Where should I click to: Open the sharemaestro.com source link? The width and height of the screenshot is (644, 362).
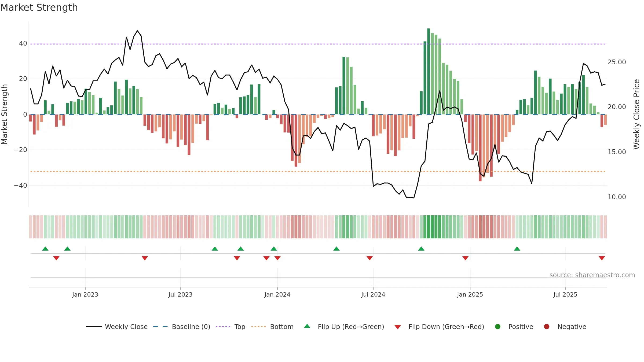(592, 275)
